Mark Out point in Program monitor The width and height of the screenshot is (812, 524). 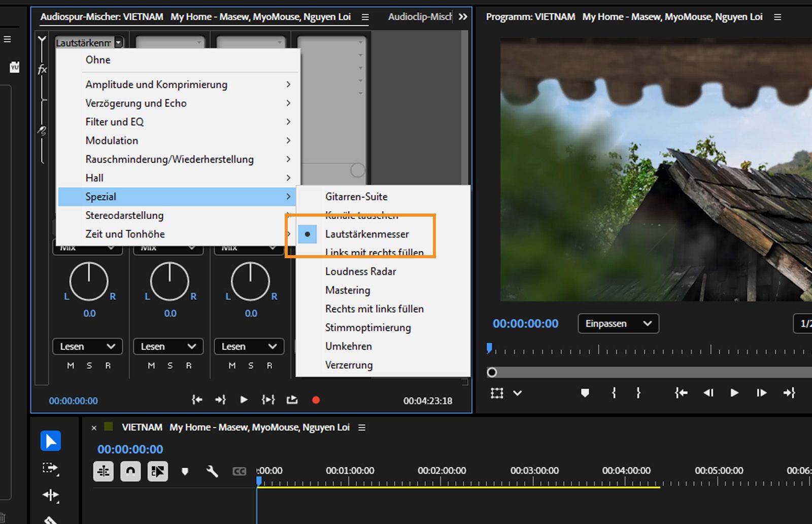(x=638, y=393)
